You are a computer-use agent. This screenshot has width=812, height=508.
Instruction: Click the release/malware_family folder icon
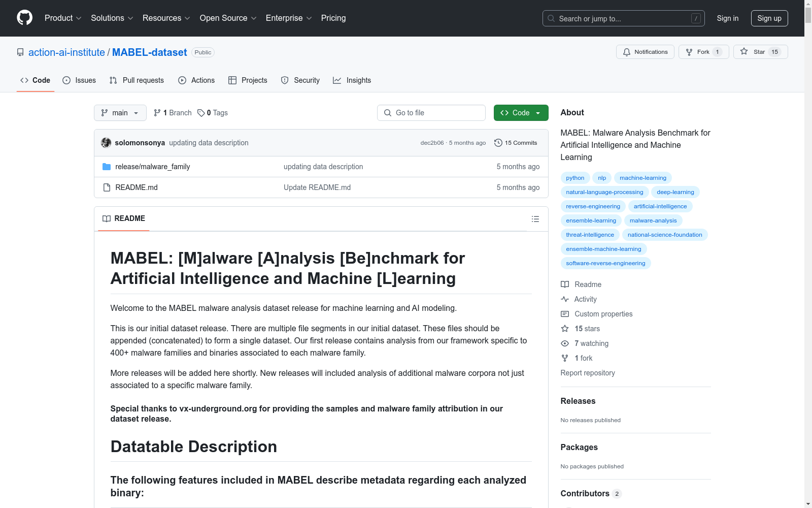coord(107,167)
